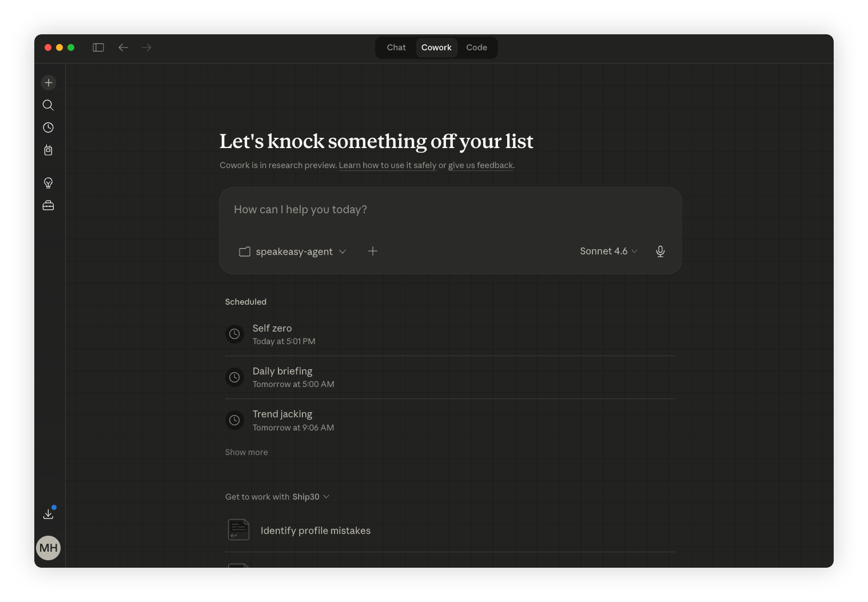
Task: Open the Sonnet 4.6 model selector
Action: click(x=608, y=251)
